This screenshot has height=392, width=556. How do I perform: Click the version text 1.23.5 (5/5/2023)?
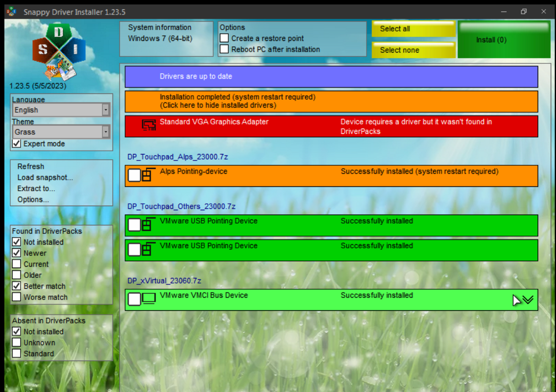pos(38,86)
